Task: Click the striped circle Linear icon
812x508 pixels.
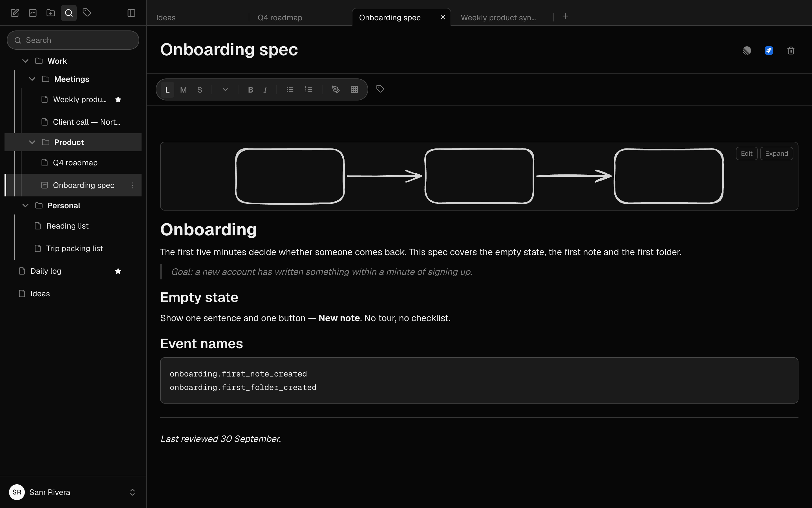Action: point(747,51)
